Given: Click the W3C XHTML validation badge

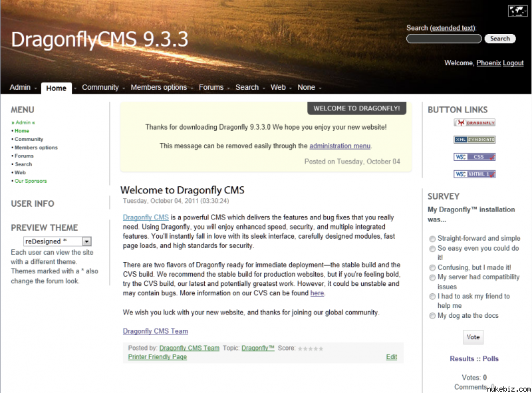Looking at the screenshot, I should coord(474,174).
